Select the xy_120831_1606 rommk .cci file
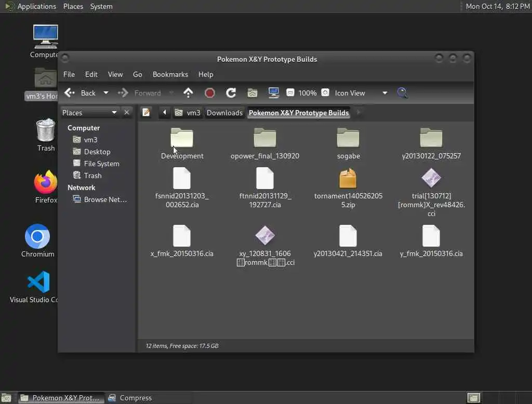 [265, 246]
